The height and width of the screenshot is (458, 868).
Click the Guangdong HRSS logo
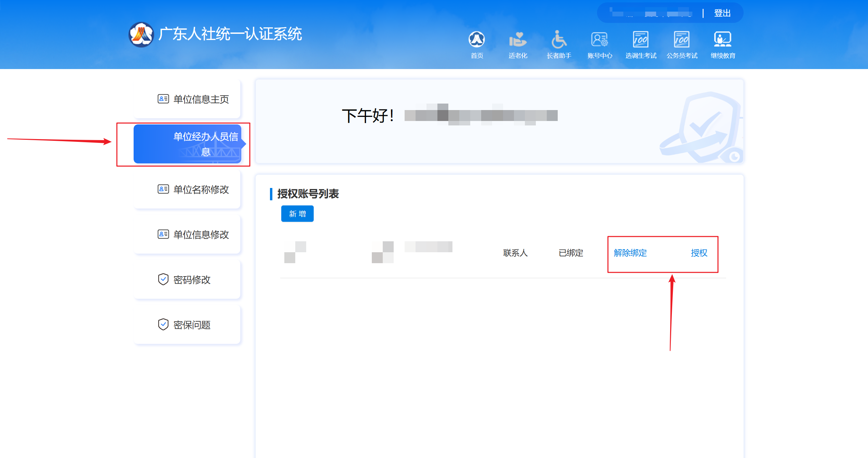click(141, 35)
